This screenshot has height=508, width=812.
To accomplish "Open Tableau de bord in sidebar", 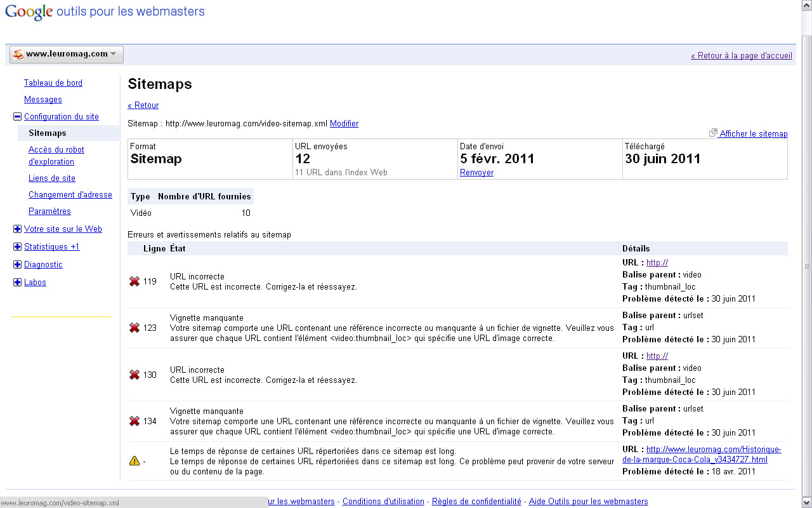I will 53,83.
